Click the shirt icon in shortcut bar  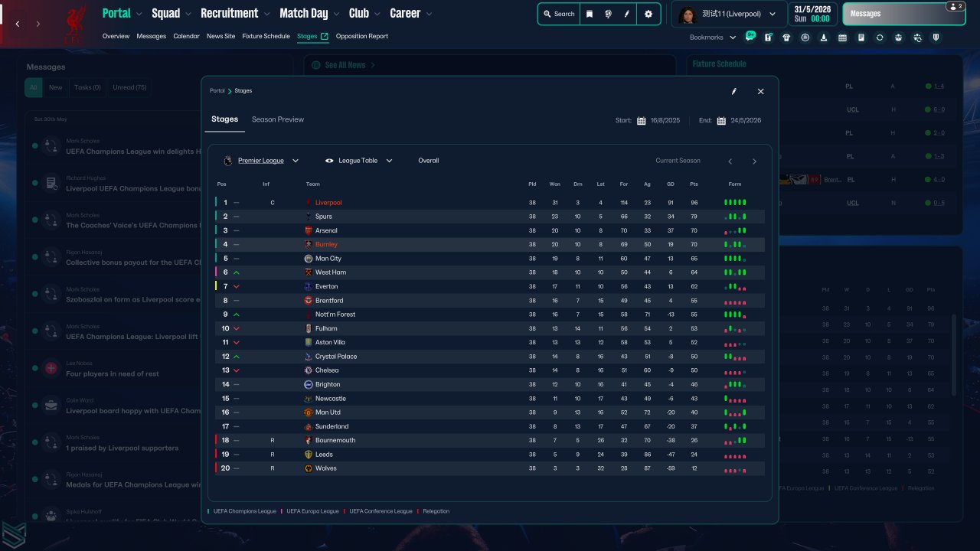click(x=786, y=37)
